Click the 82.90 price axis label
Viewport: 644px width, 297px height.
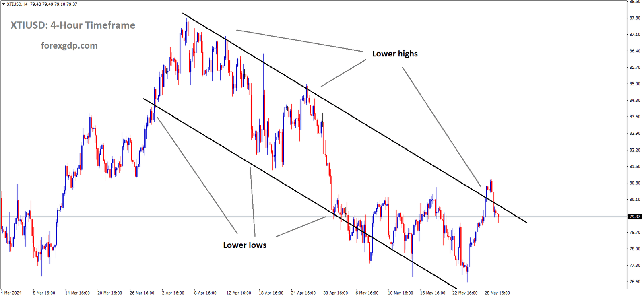click(x=635, y=134)
